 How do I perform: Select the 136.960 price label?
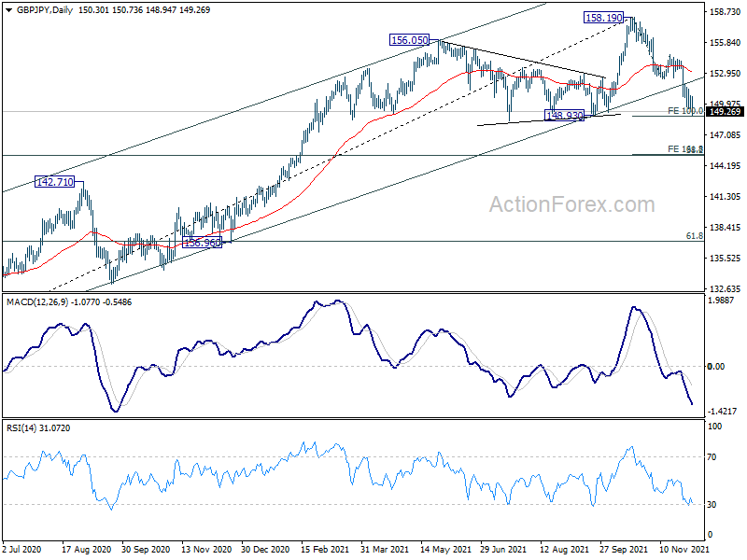coord(202,243)
